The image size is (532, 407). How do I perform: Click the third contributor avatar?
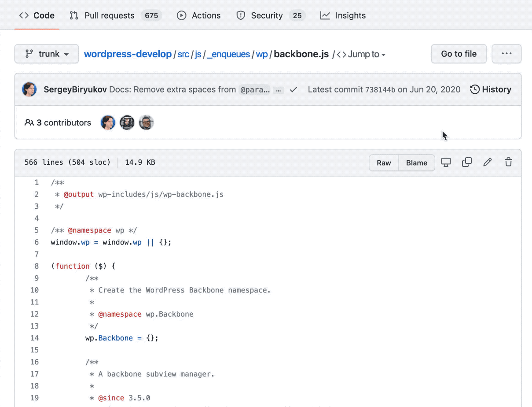[x=146, y=122]
